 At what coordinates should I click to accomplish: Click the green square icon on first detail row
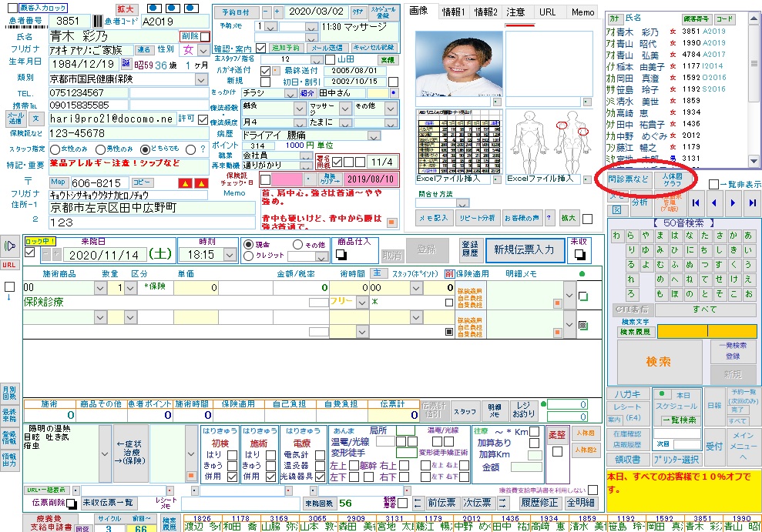pyautogui.click(x=583, y=296)
